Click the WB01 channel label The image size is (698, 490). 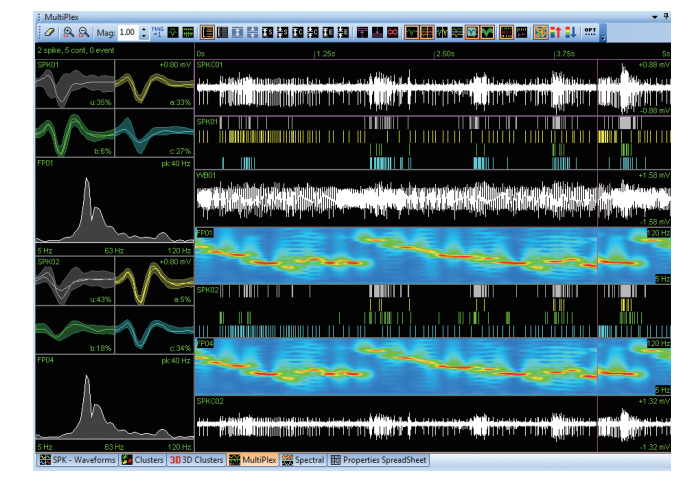pos(206,175)
